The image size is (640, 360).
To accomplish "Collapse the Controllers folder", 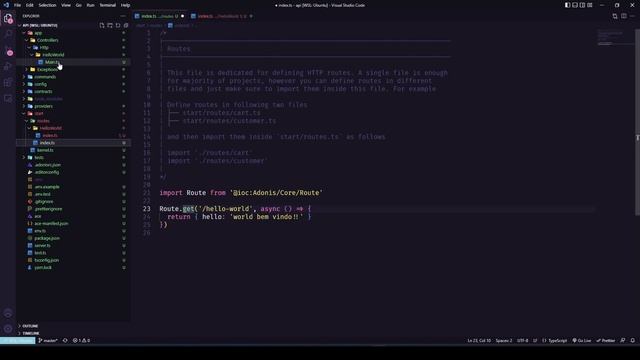I will (x=47, y=40).
